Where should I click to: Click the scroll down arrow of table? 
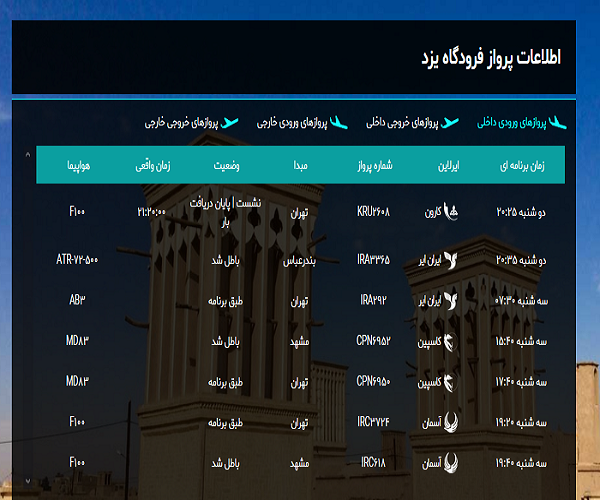coord(28,480)
